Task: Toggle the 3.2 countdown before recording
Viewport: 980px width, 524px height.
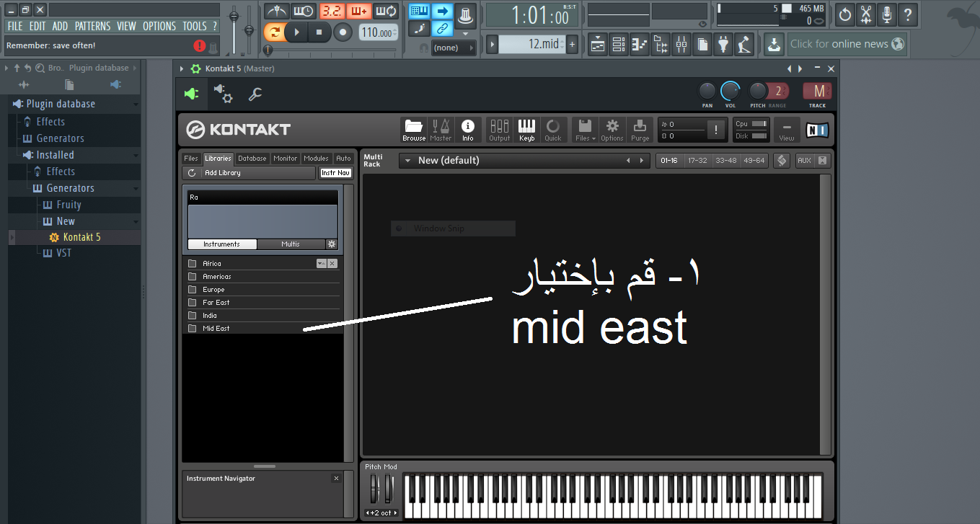Action: (331, 11)
